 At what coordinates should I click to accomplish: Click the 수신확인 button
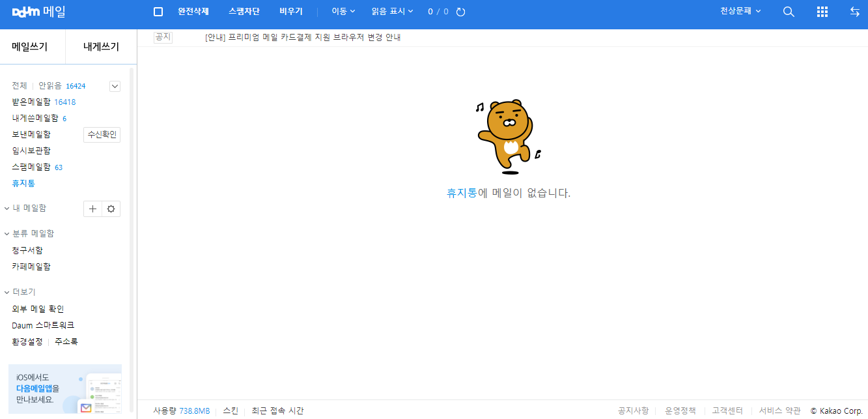pyautogui.click(x=102, y=135)
